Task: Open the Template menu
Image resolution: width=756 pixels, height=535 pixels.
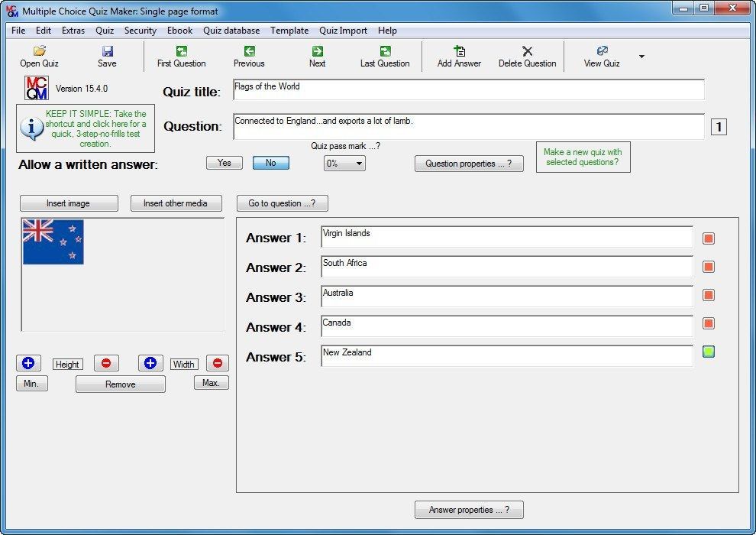Action: coord(289,31)
